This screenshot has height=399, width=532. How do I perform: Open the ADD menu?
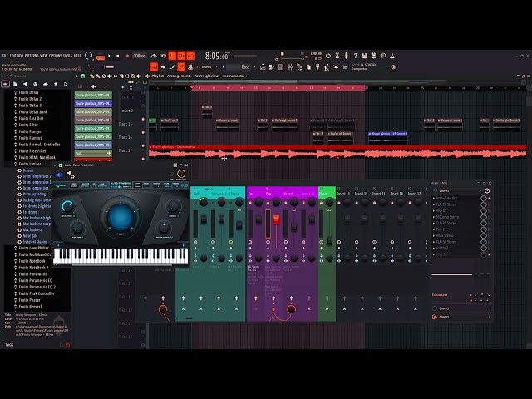[20, 56]
